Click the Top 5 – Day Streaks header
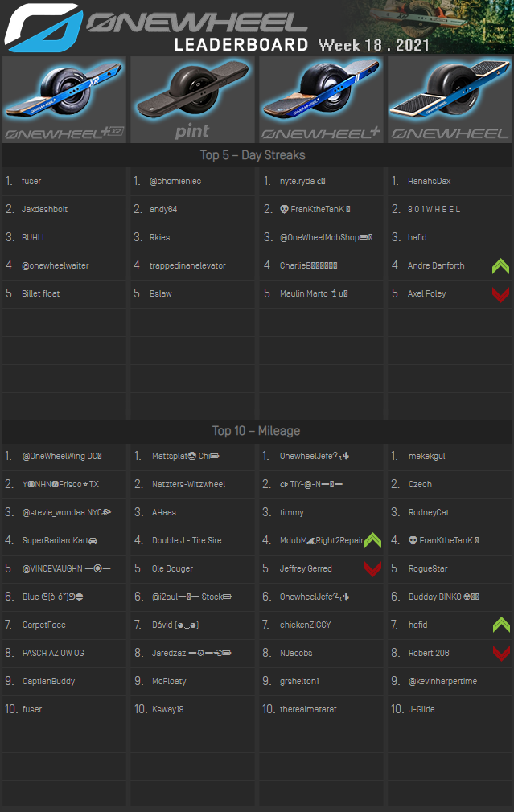Screen dimensions: 514x812 (253, 155)
